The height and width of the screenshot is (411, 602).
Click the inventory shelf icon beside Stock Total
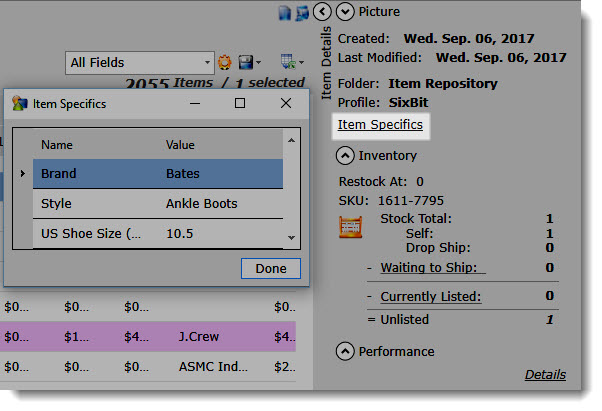[351, 228]
